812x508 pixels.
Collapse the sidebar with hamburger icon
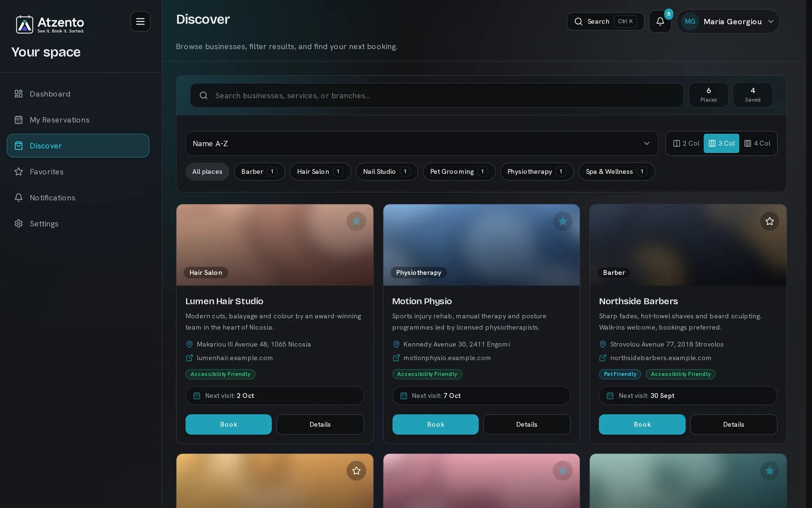[x=140, y=21]
